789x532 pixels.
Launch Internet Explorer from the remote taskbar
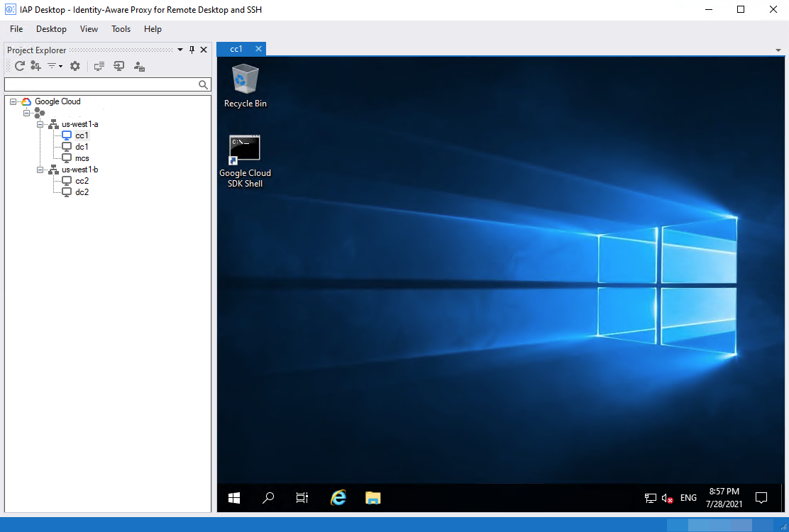coord(338,498)
